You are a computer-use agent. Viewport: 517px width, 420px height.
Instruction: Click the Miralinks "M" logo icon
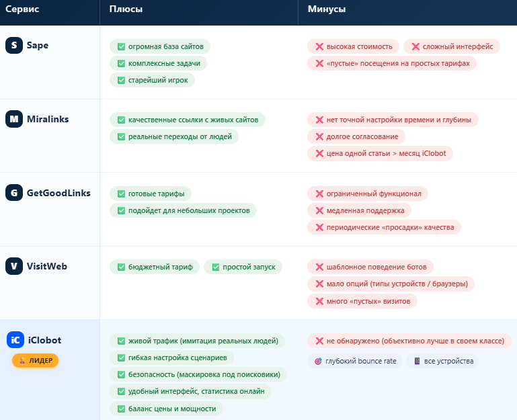click(x=14, y=120)
